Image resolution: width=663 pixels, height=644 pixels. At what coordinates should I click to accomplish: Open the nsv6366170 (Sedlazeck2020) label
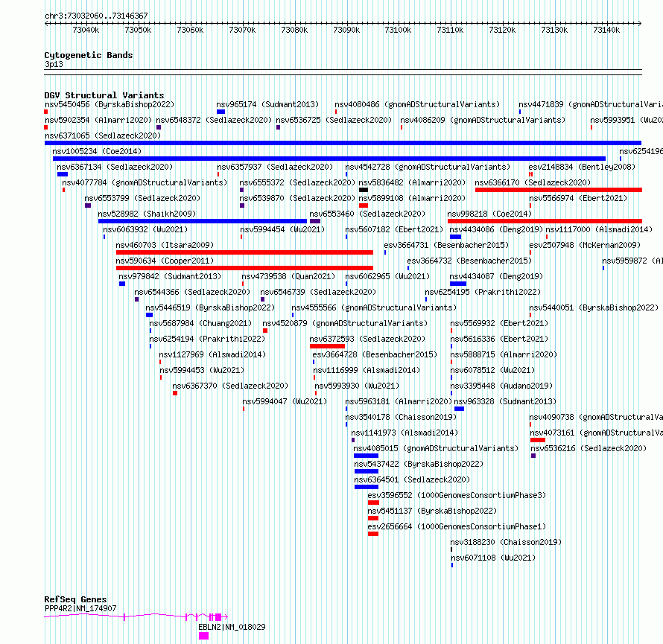tap(533, 182)
